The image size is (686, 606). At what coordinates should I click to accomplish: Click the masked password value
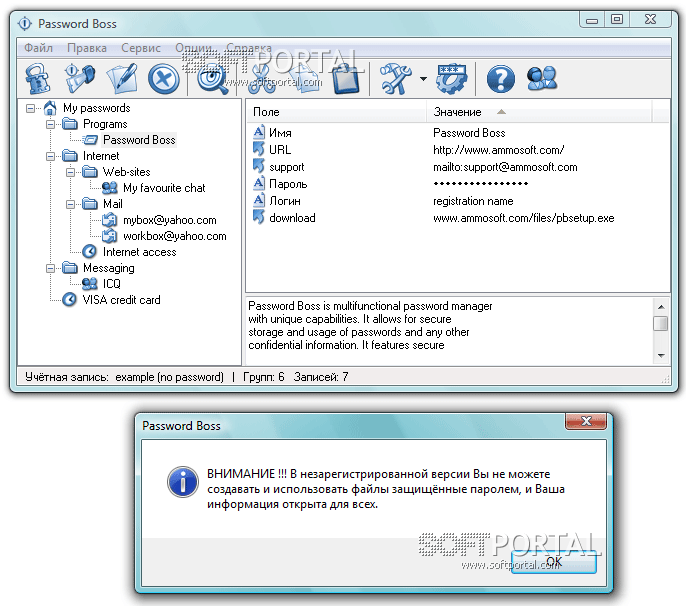(481, 184)
